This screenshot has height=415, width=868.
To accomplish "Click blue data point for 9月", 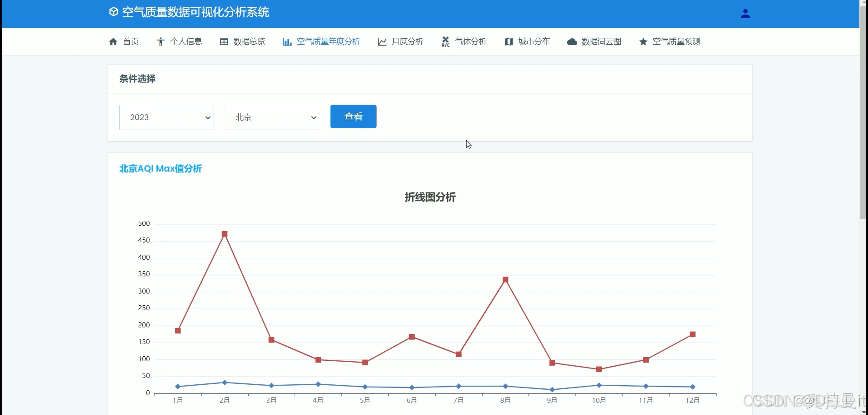I will [x=552, y=390].
